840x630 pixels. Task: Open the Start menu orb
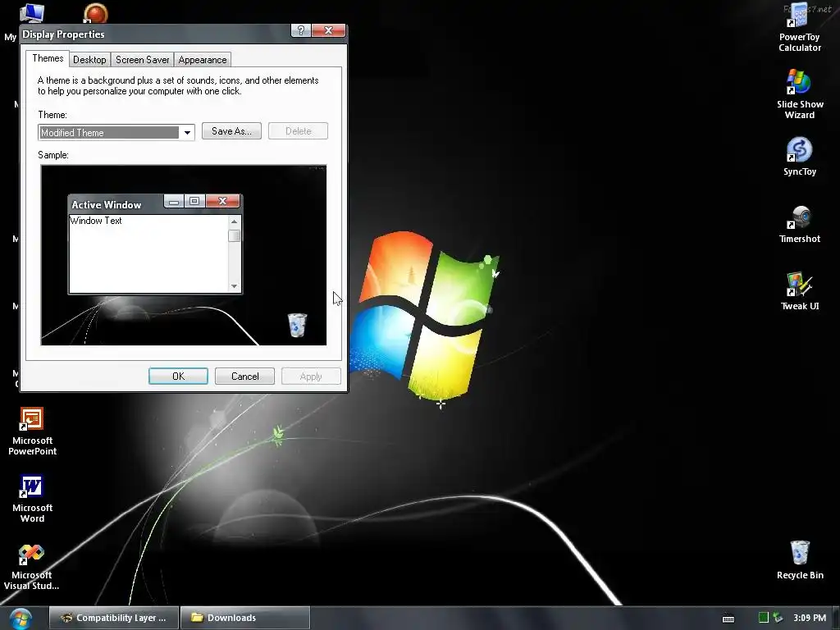pos(21,619)
